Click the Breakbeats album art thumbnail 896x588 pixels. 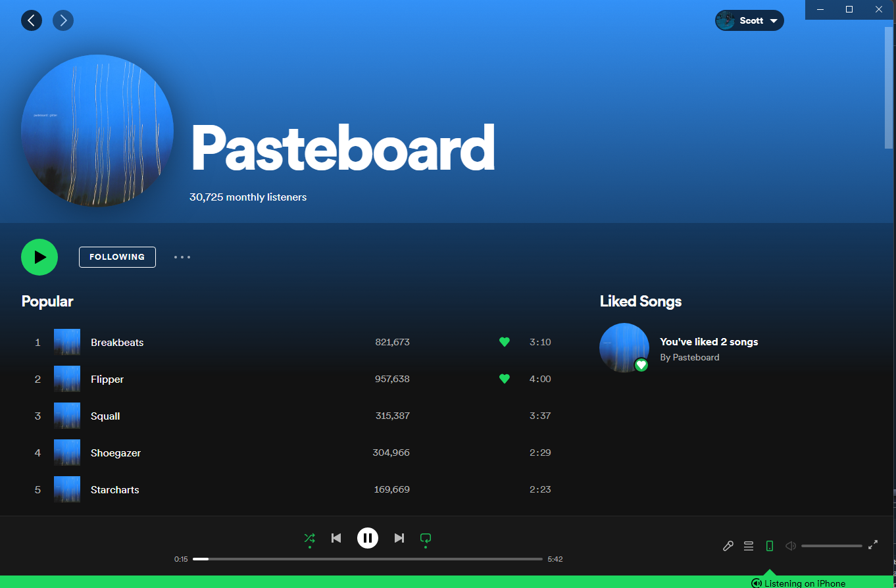tap(67, 342)
